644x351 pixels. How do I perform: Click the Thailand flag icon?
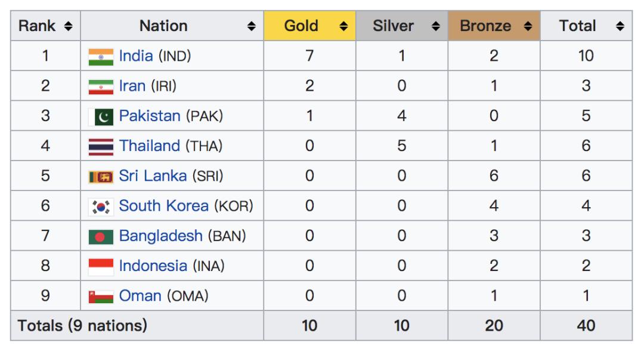[x=101, y=146]
